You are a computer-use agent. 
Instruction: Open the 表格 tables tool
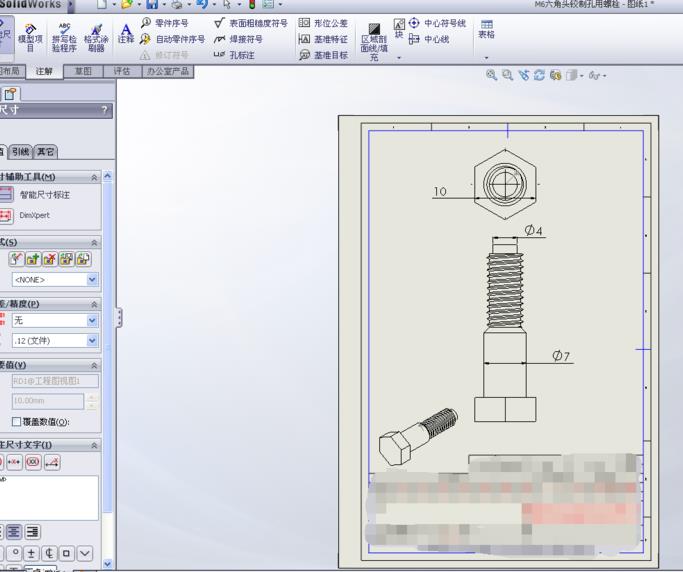[x=487, y=29]
